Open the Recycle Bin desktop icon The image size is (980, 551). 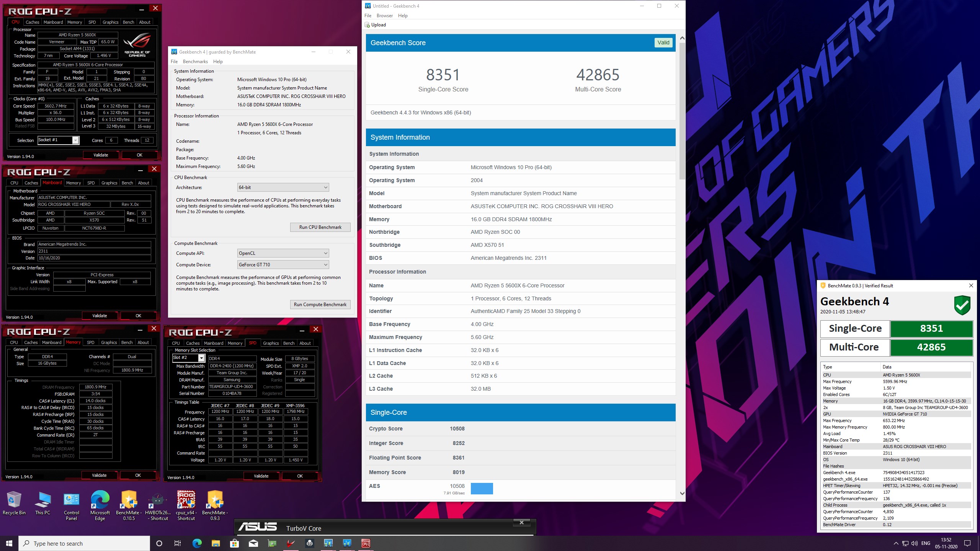(x=14, y=503)
